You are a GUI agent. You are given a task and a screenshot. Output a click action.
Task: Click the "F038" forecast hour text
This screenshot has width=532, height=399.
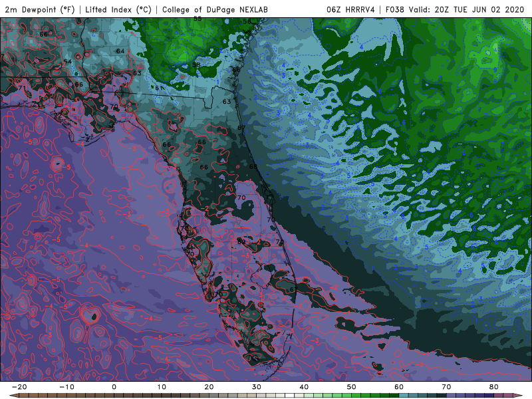pos(395,9)
